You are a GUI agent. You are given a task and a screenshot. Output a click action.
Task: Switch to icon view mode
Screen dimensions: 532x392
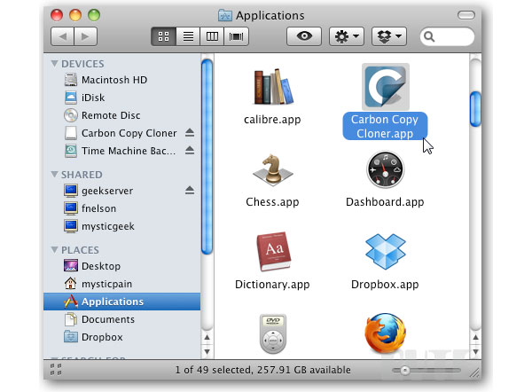coord(164,36)
